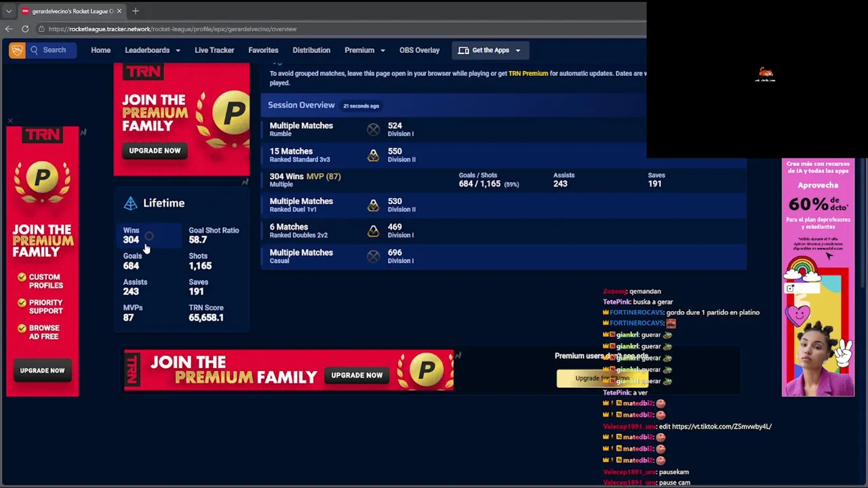Screen dimensions: 868x488
Task: Expand the Premium menu dropdown arrow
Action: [x=382, y=50]
